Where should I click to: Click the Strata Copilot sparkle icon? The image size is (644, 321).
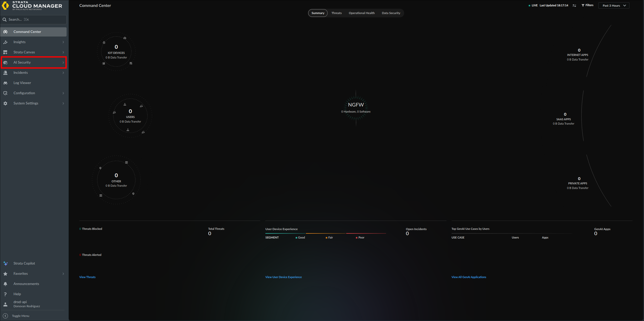[x=5, y=263]
